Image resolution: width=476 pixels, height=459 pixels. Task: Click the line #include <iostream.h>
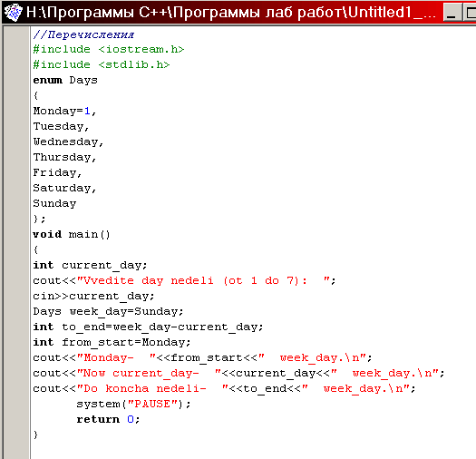click(x=109, y=50)
